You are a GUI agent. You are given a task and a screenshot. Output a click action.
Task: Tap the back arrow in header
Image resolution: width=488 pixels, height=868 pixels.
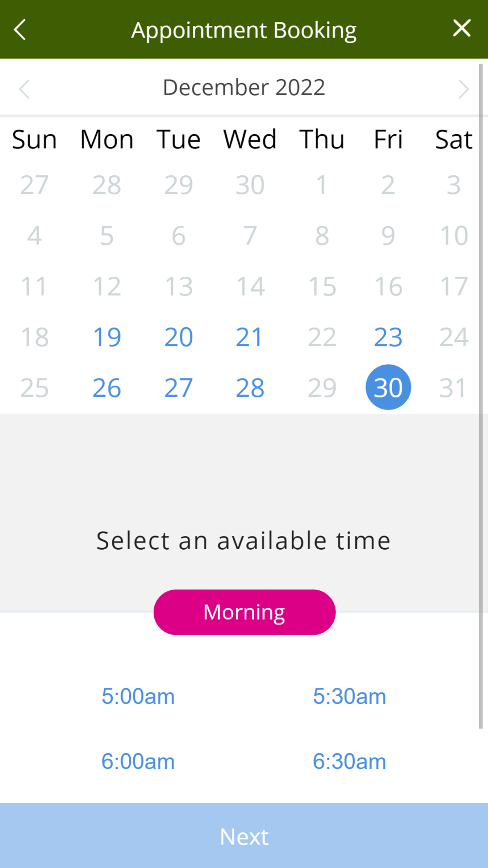click(x=20, y=30)
